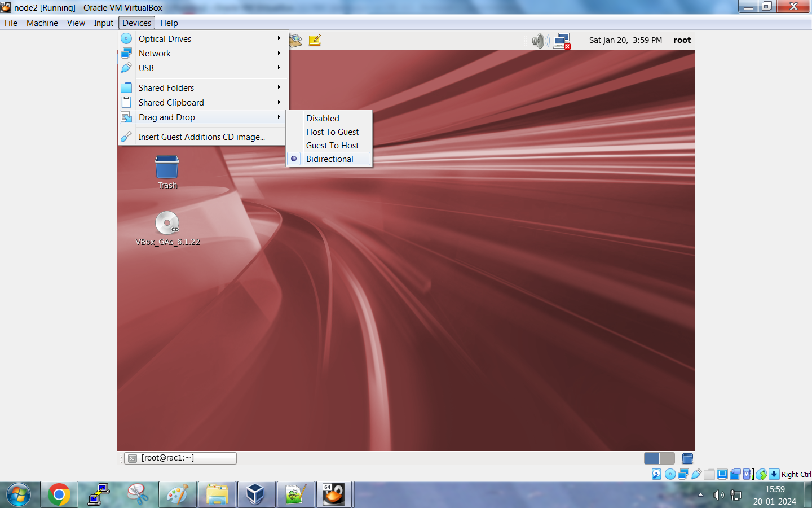Click the display monitor indicator in status bar

pyautogui.click(x=722, y=474)
